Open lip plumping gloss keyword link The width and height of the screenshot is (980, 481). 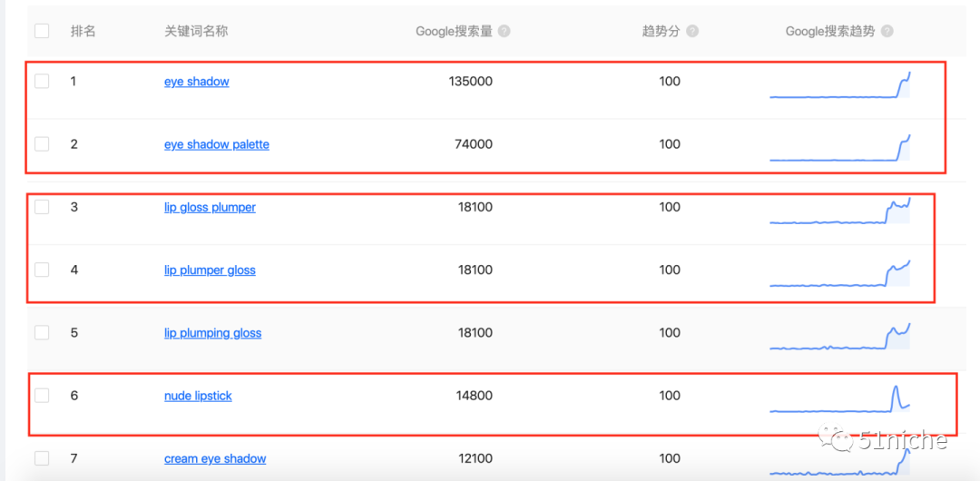pyautogui.click(x=212, y=333)
